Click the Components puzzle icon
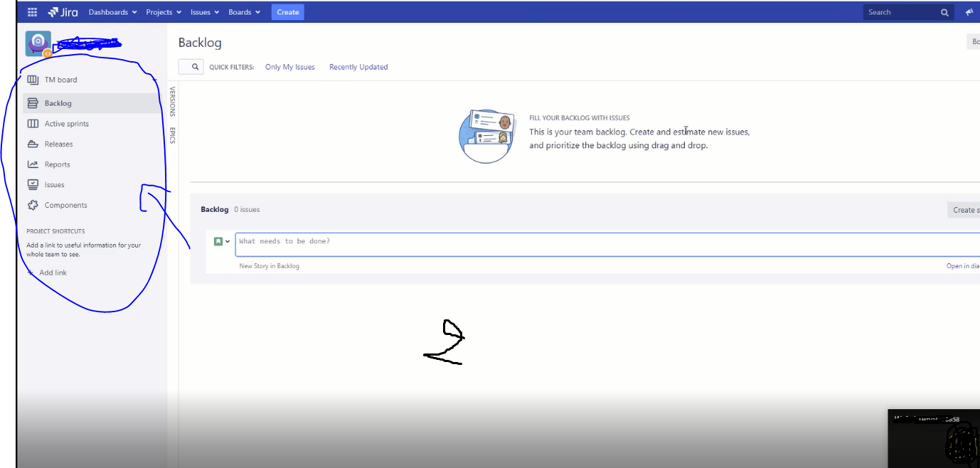The height and width of the screenshot is (468, 980). coord(33,205)
